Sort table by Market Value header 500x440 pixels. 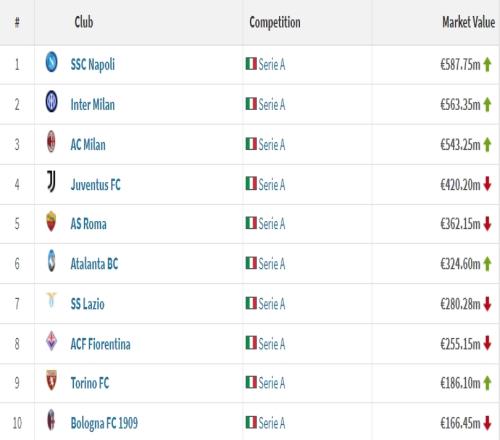pyautogui.click(x=468, y=22)
